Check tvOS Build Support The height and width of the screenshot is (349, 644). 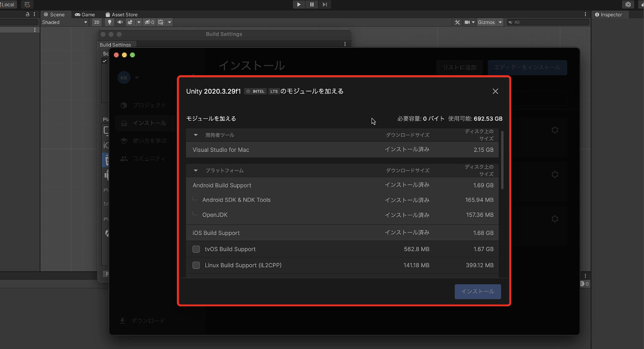(x=196, y=249)
